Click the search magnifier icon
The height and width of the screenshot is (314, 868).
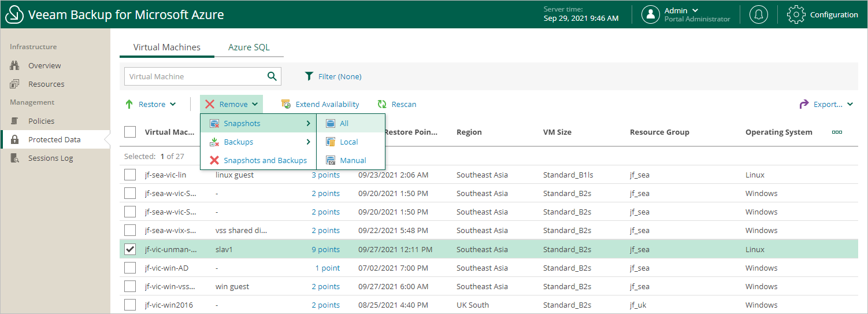pyautogui.click(x=272, y=76)
